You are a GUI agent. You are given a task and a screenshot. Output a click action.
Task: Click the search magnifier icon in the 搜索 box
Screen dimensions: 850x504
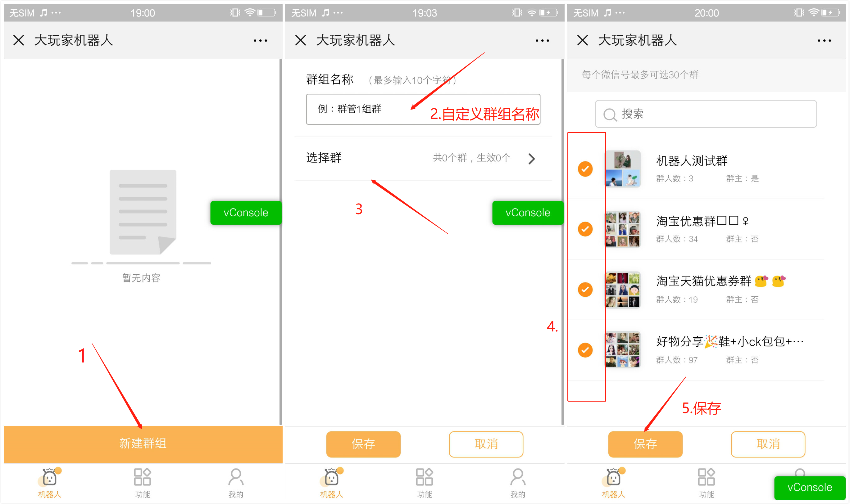point(610,115)
